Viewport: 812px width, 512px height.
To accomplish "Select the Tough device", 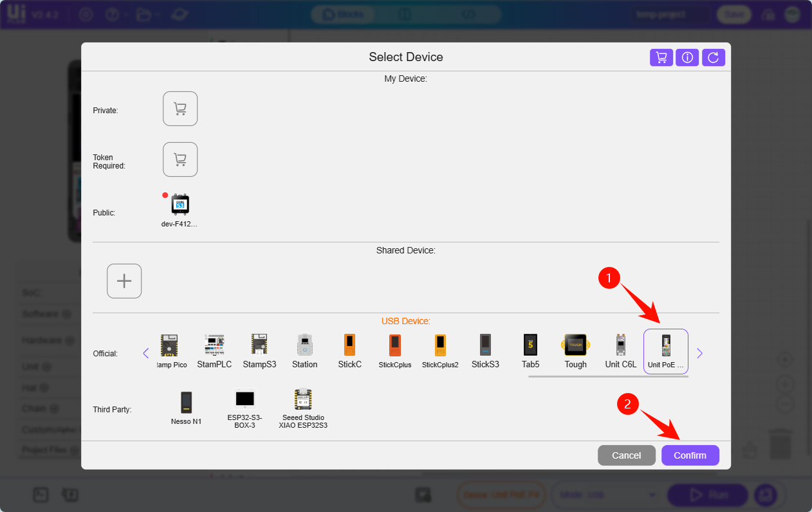I will pyautogui.click(x=575, y=351).
